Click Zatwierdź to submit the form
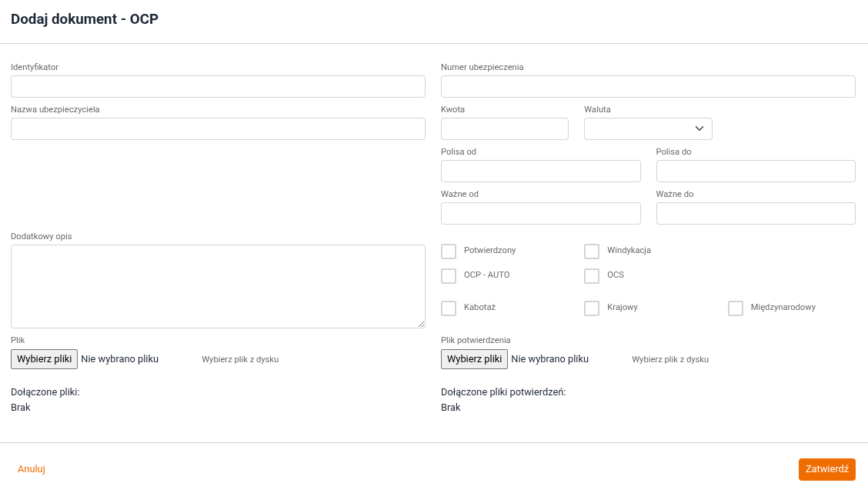The width and height of the screenshot is (868, 493). [x=826, y=469]
